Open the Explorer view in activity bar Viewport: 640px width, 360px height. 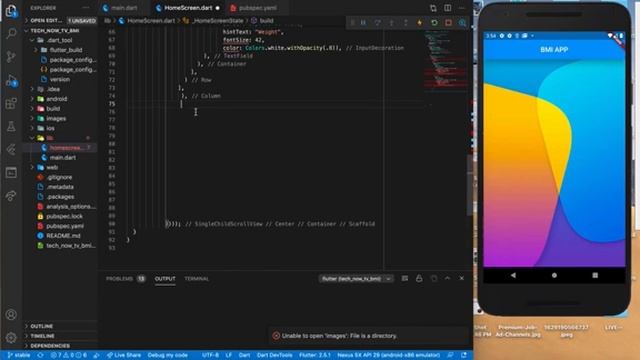[11, 11]
